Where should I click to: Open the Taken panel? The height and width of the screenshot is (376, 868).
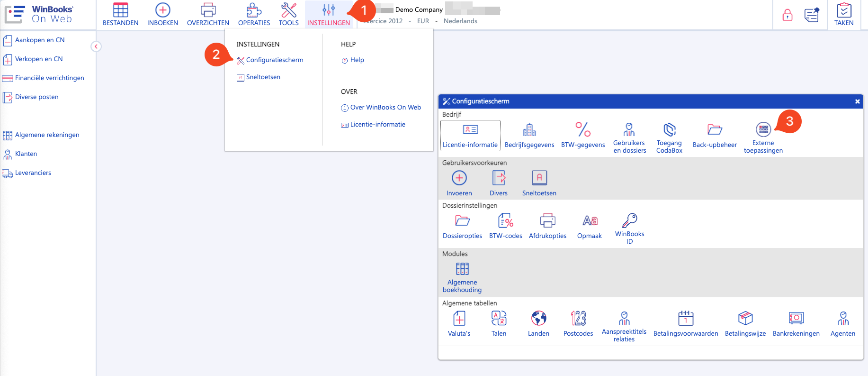point(844,14)
